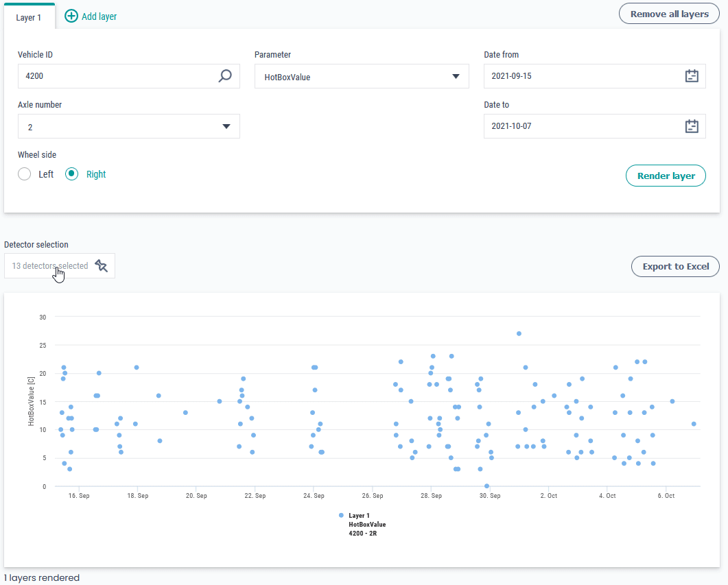The width and height of the screenshot is (728, 585).
Task: Open the 13 detectors selected dropdown
Action: click(50, 266)
